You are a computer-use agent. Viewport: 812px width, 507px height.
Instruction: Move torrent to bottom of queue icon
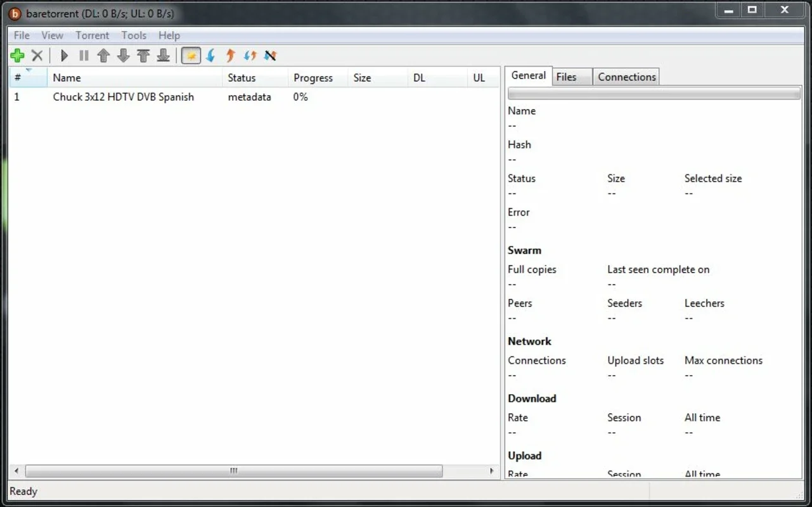[x=163, y=56]
